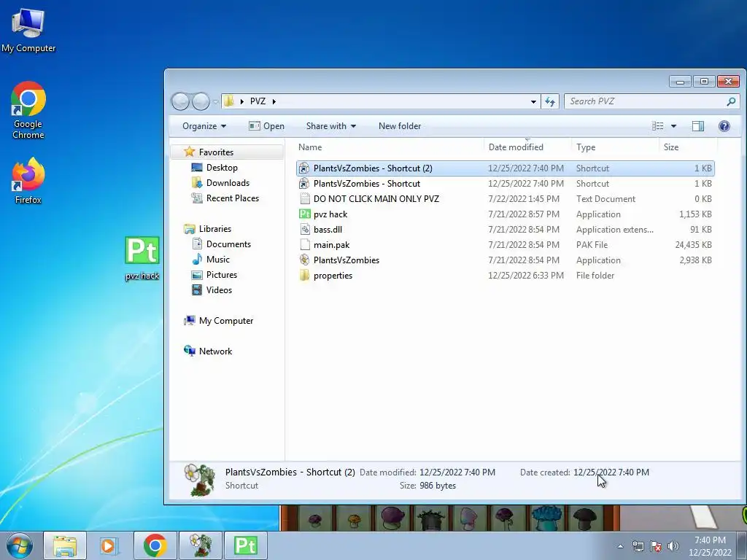The image size is (747, 560).
Task: Select My Computer in the navigation pane
Action: pyautogui.click(x=226, y=321)
